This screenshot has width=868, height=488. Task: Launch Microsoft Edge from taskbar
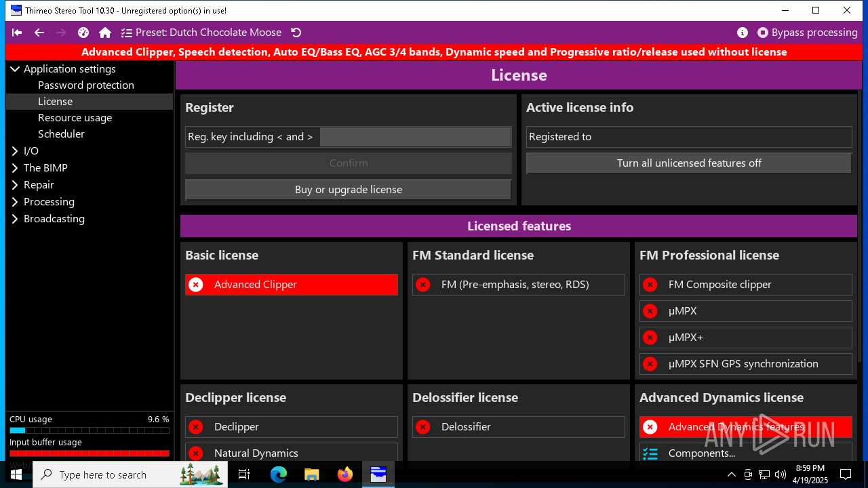[x=279, y=474]
